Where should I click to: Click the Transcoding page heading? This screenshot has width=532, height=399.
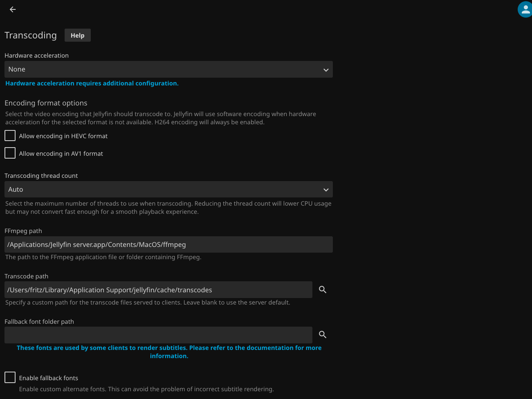pyautogui.click(x=31, y=36)
